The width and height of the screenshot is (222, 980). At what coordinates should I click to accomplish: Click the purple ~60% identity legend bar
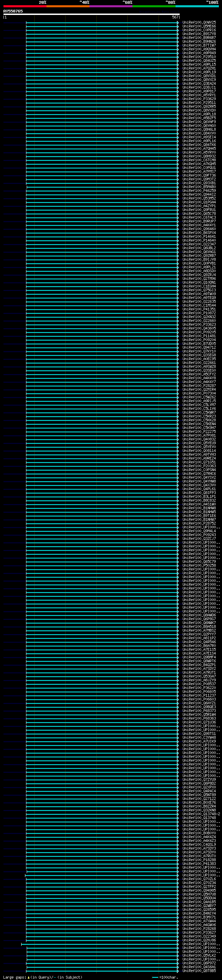pyautogui.click(x=111, y=6)
